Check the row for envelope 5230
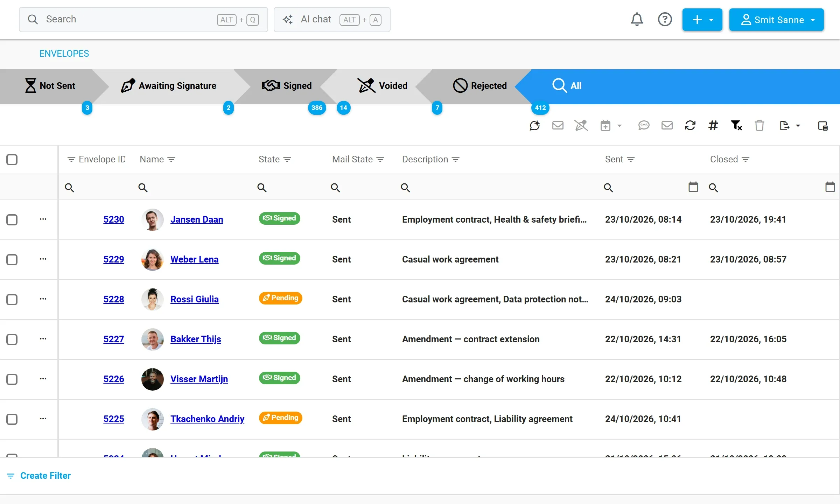 [12, 220]
